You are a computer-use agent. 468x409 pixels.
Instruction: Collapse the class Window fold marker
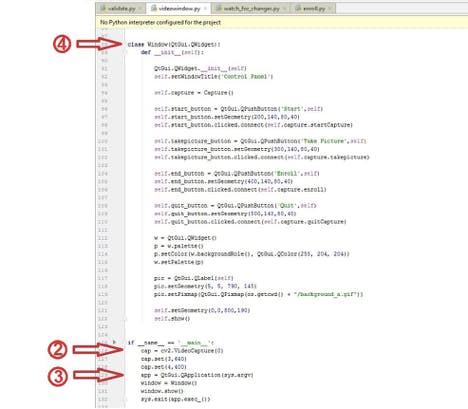pyautogui.click(x=125, y=44)
